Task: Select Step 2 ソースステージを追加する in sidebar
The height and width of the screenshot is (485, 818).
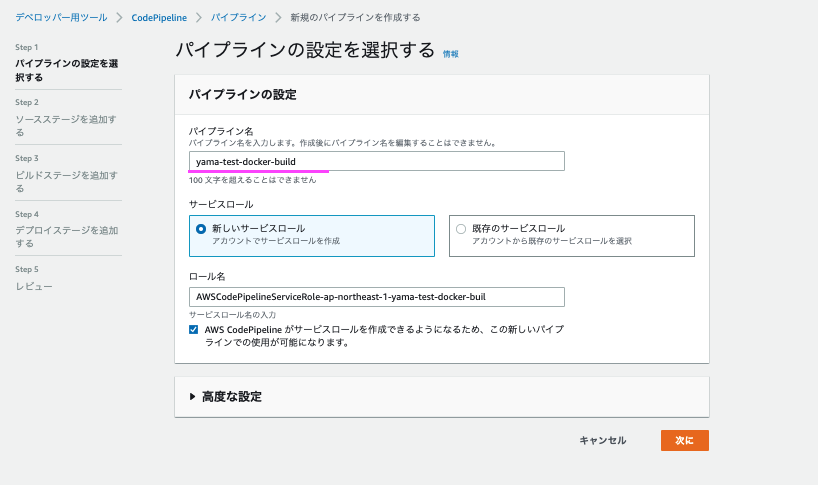Action: point(66,126)
